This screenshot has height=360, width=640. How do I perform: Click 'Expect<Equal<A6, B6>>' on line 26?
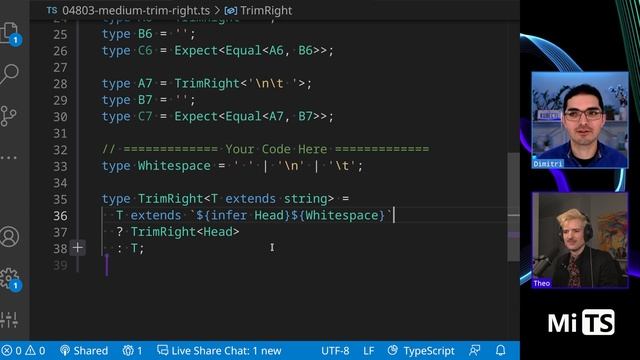(x=251, y=51)
